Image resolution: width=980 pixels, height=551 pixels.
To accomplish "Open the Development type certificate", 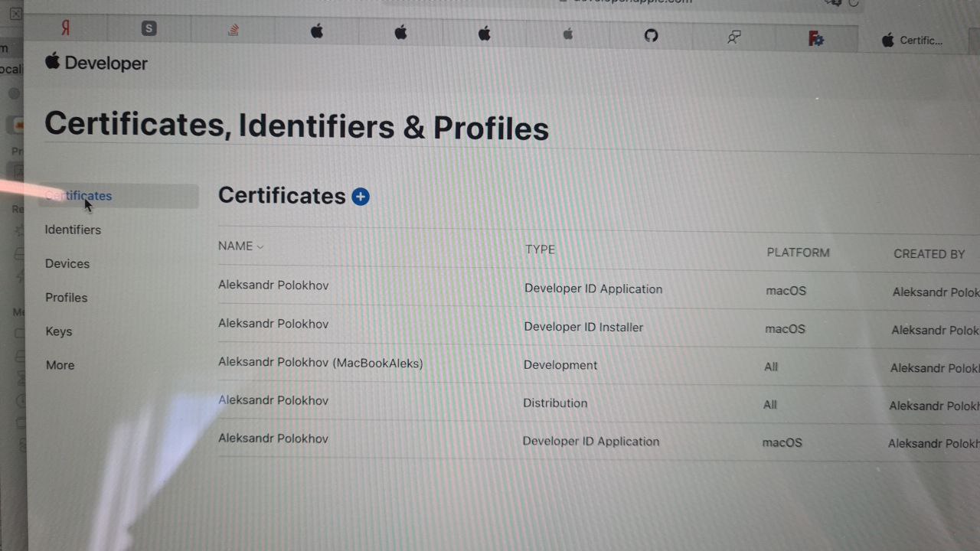I will tap(560, 365).
